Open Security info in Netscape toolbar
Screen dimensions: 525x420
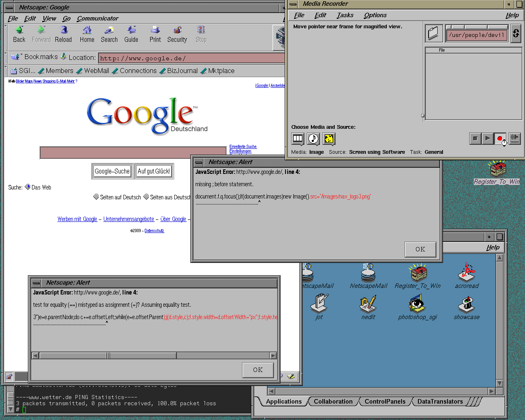(177, 34)
